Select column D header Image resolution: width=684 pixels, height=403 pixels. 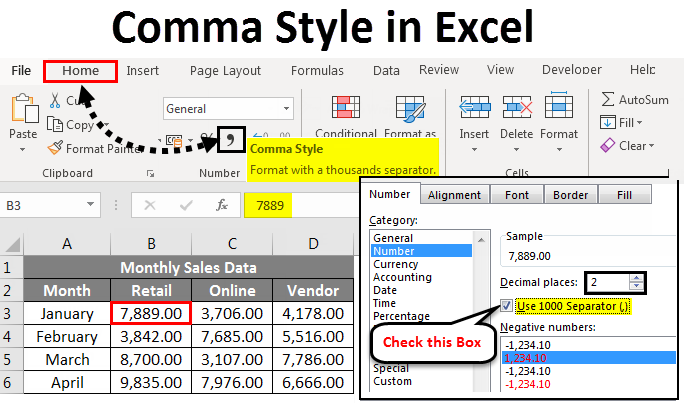[x=313, y=244]
